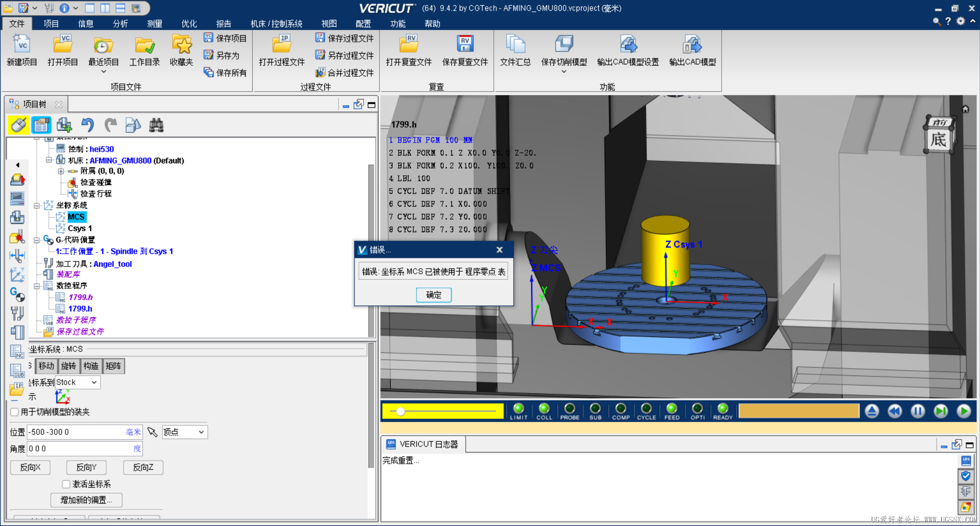Collapse the G-代码偏置 tree node

pyautogui.click(x=37, y=240)
